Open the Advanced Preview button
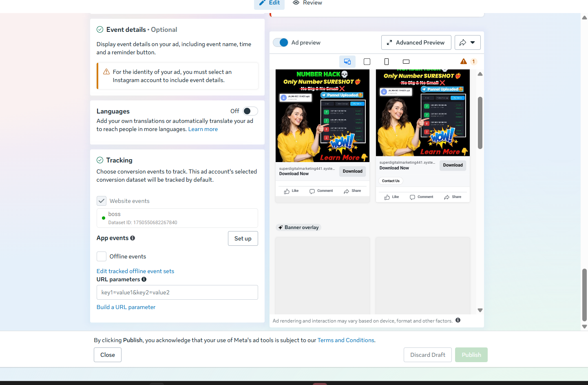Image resolution: width=588 pixels, height=385 pixels. click(416, 42)
